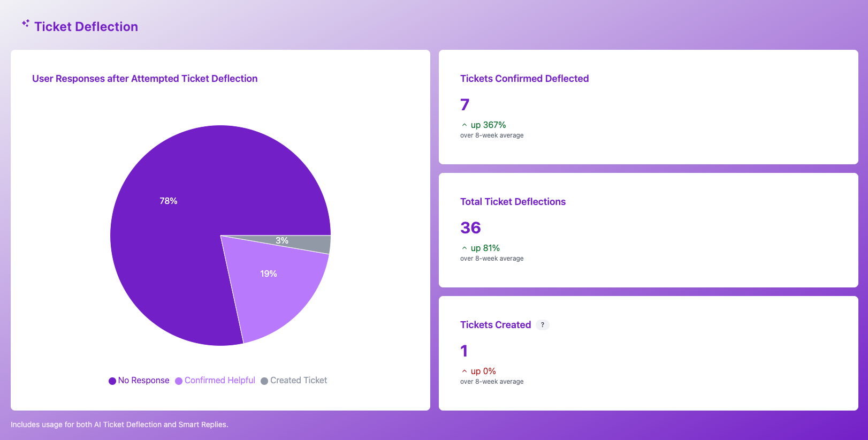
Task: Click the dark purple No Response legend dot
Action: [x=112, y=381]
